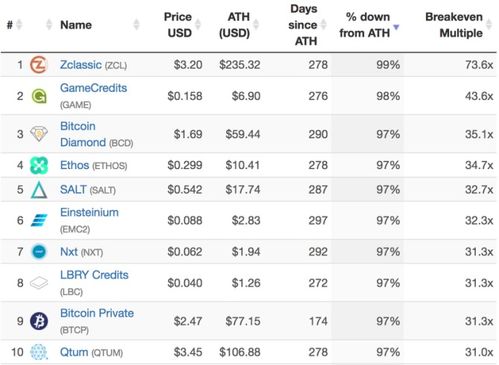This screenshot has width=499, height=365.
Task: Open the Bitcoin Private link
Action: [x=97, y=313]
